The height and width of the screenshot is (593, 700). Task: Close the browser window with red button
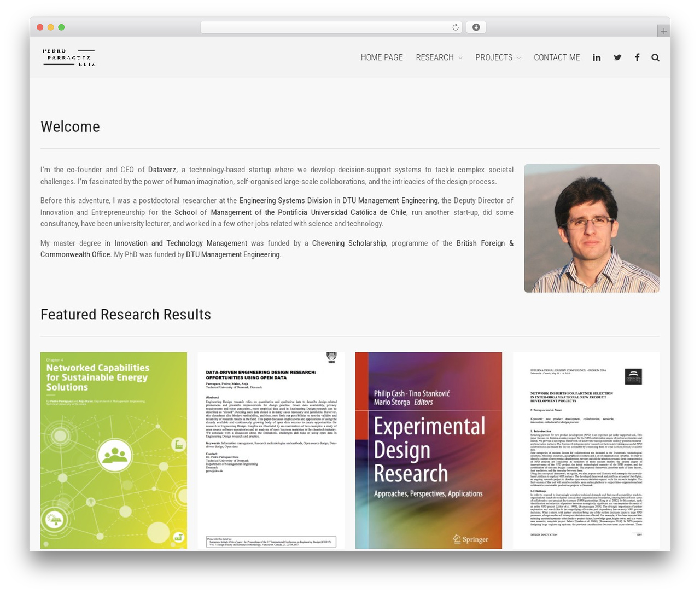40,27
